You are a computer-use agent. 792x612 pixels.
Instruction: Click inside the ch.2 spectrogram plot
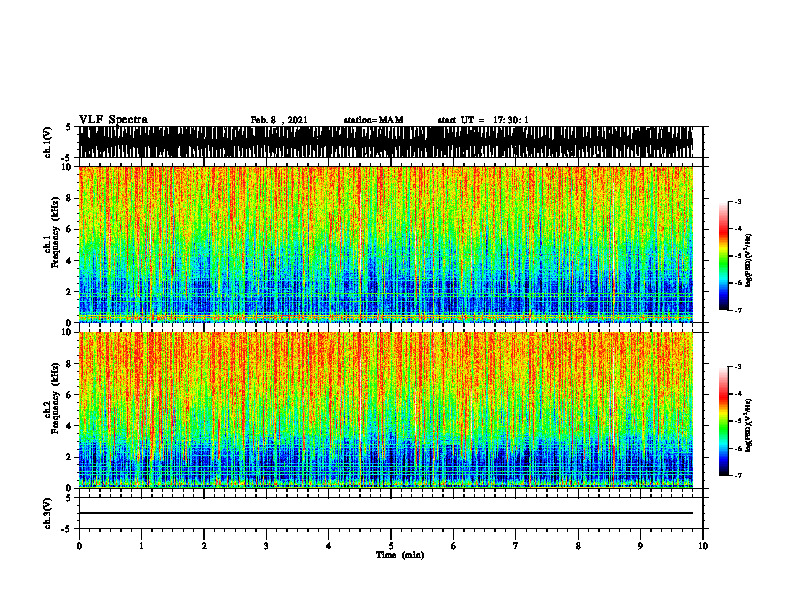[386, 410]
